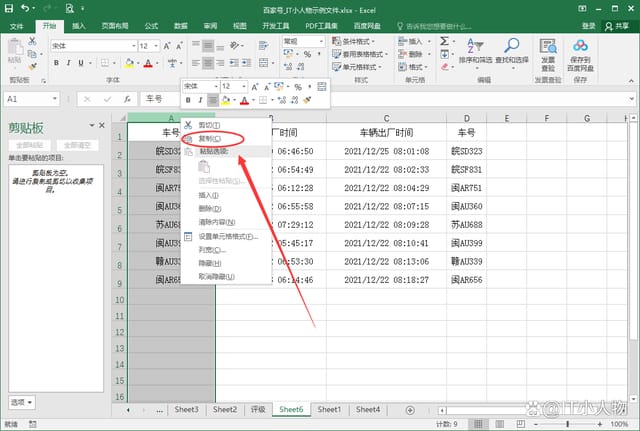Switch to Page Break Preview in the status bar
This screenshot has width=640, height=431.
[x=521, y=424]
